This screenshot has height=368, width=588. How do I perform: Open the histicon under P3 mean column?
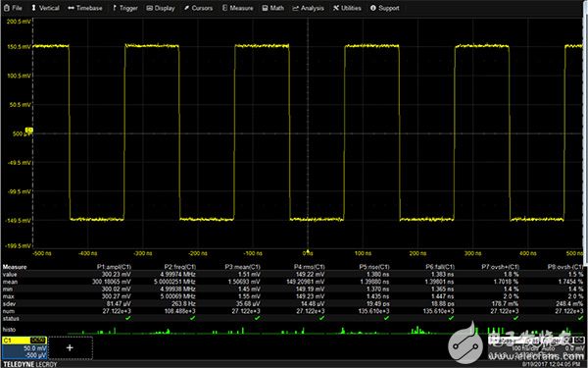(x=228, y=331)
